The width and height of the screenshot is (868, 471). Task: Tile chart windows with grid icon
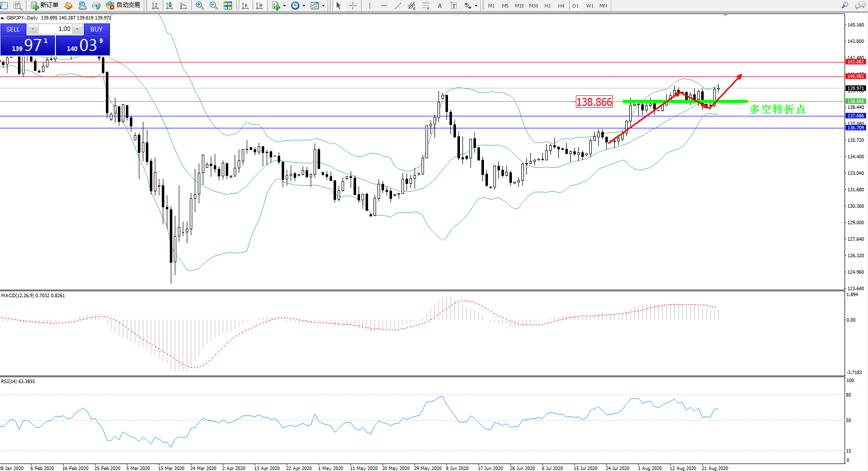228,5
